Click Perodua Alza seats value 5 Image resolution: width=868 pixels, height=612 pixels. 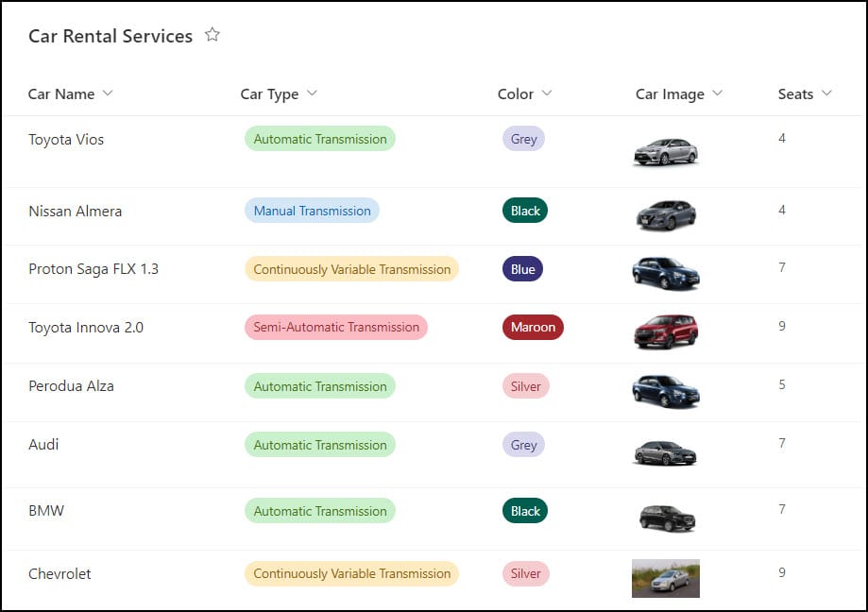coord(782,384)
